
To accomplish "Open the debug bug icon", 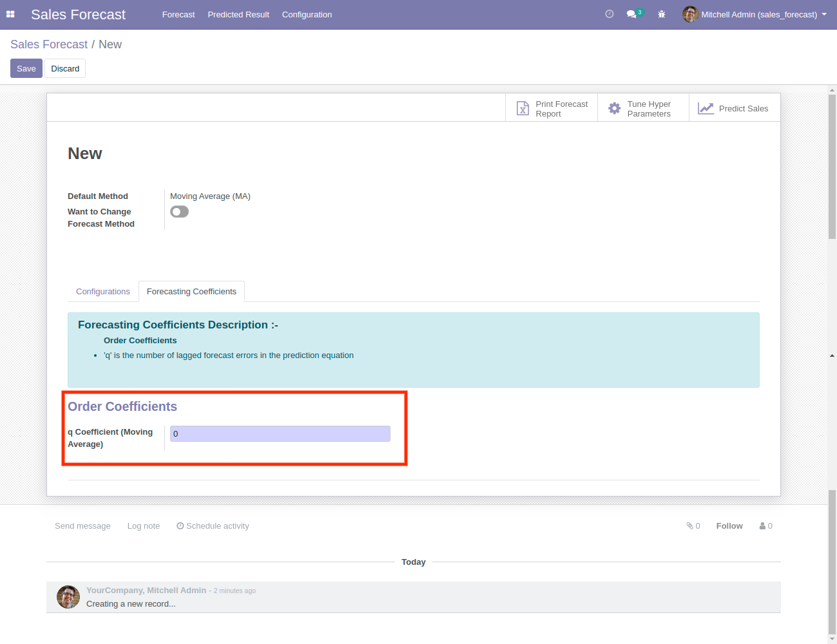I will [x=661, y=14].
